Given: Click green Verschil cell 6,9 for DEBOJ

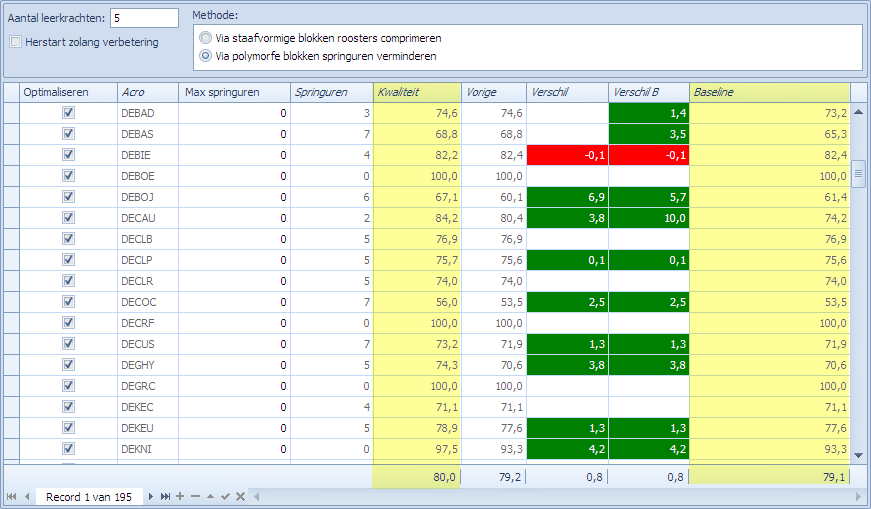Looking at the screenshot, I should (567, 197).
